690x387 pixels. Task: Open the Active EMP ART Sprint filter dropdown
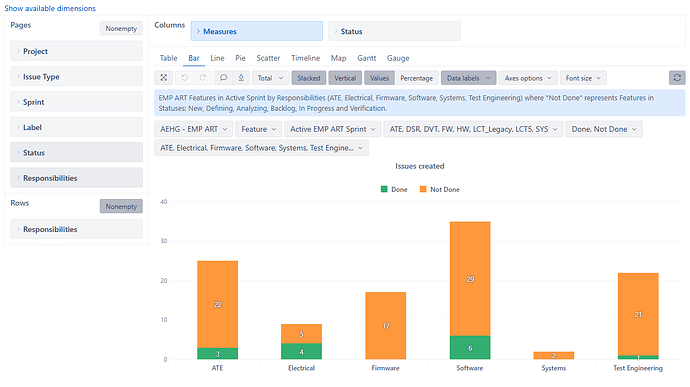pos(333,129)
